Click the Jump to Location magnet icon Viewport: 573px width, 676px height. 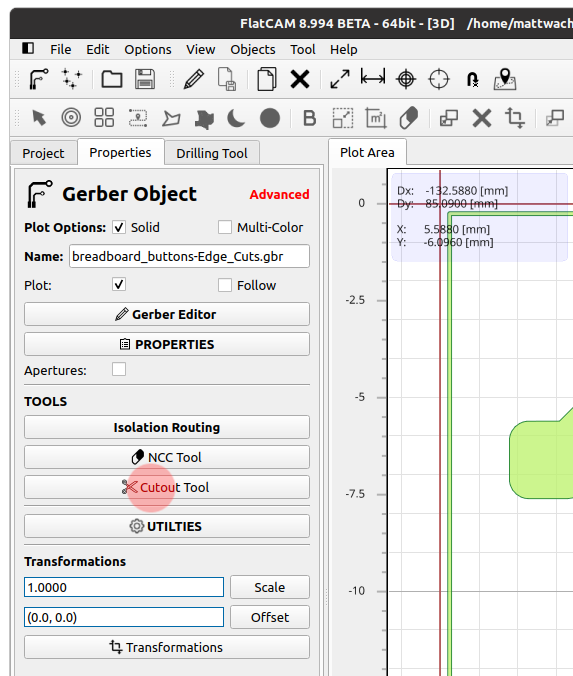[473, 80]
